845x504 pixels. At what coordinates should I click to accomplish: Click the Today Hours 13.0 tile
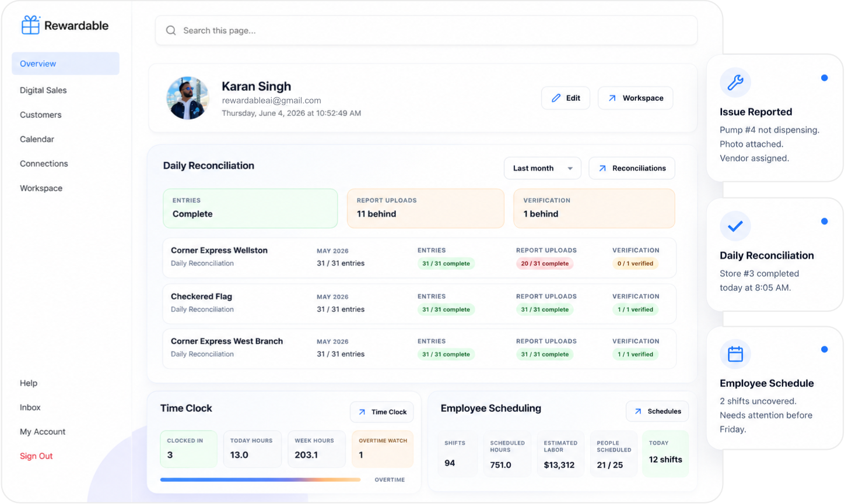click(253, 449)
